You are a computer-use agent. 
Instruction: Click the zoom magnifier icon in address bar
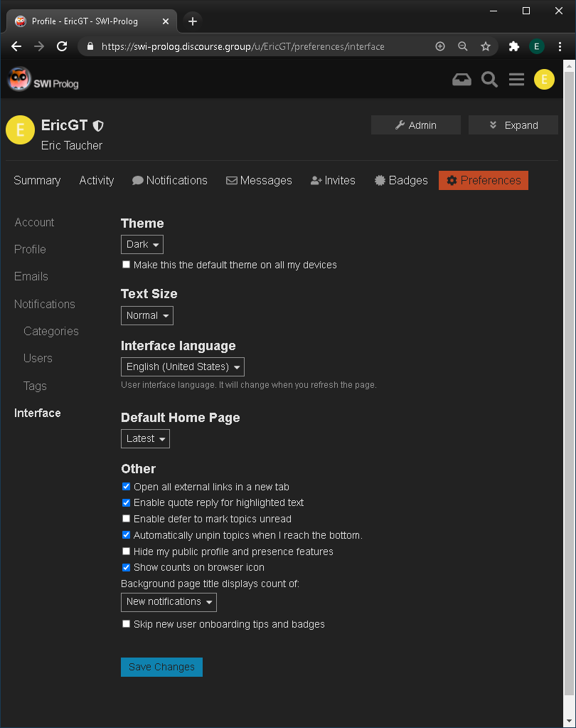point(462,46)
